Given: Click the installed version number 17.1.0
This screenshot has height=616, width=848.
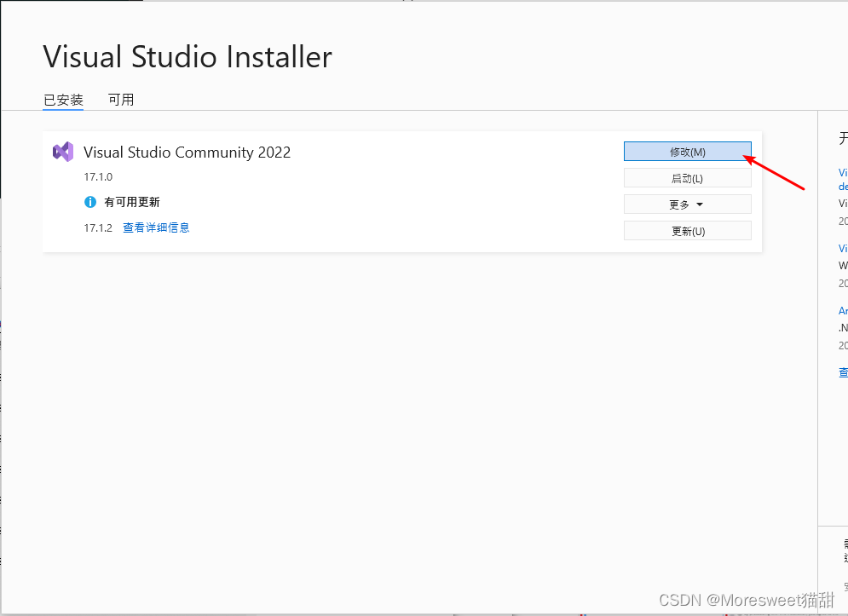Looking at the screenshot, I should (98, 177).
